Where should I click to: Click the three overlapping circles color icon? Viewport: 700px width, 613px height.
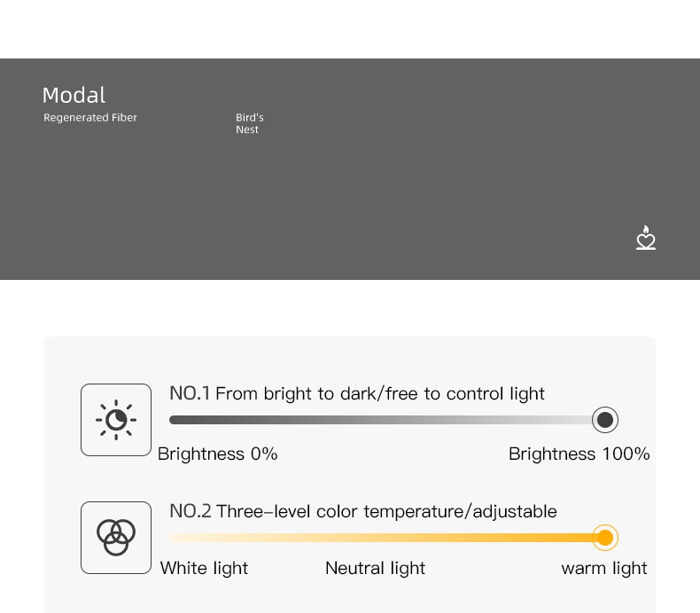tap(116, 538)
